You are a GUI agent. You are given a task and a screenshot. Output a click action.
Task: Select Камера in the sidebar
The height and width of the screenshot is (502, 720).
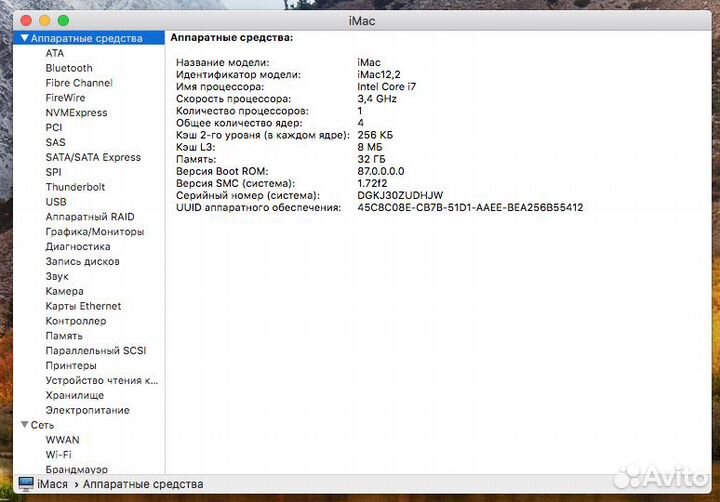(x=64, y=291)
